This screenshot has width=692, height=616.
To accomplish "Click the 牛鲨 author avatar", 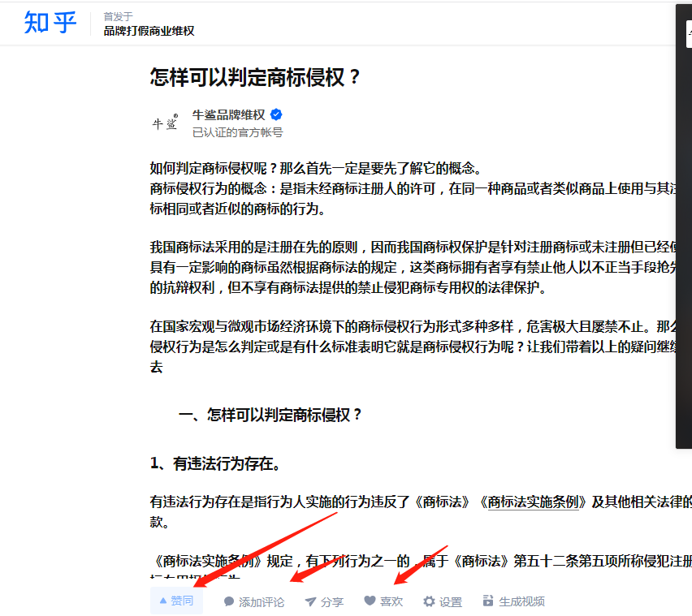I will [165, 123].
